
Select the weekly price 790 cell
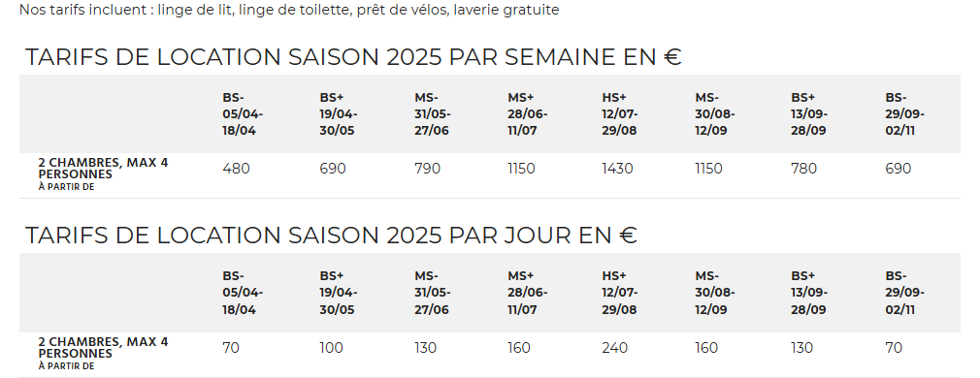pyautogui.click(x=428, y=169)
